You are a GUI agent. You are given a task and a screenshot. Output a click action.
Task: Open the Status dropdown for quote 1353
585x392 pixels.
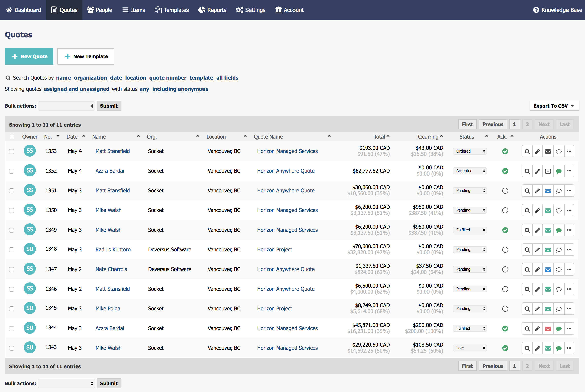pos(469,151)
